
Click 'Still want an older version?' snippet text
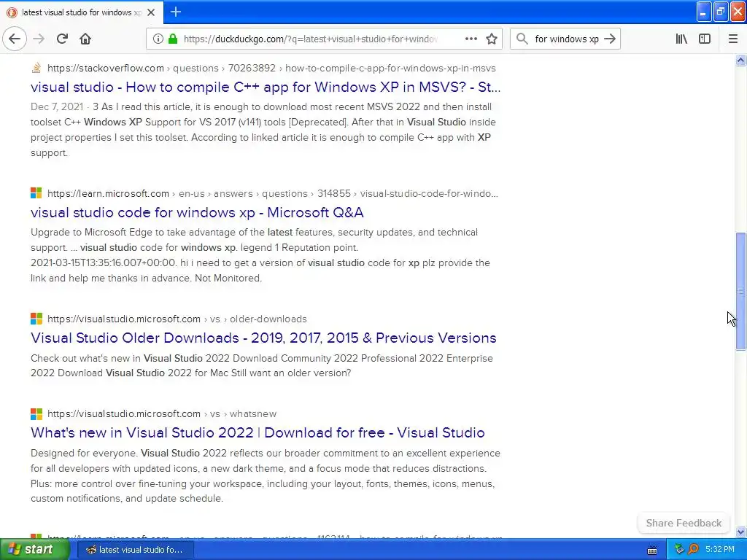(291, 373)
